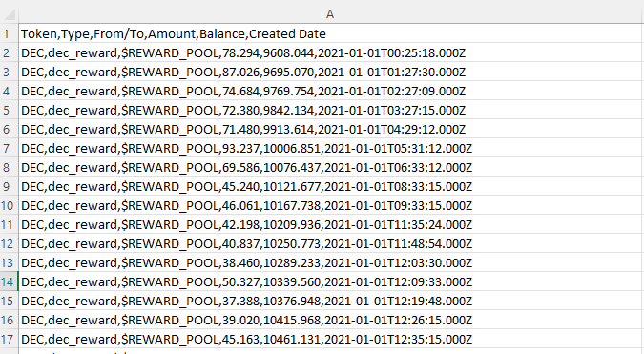Click cell containing amount 78.294
This screenshot has height=354, width=644.
coord(331,52)
